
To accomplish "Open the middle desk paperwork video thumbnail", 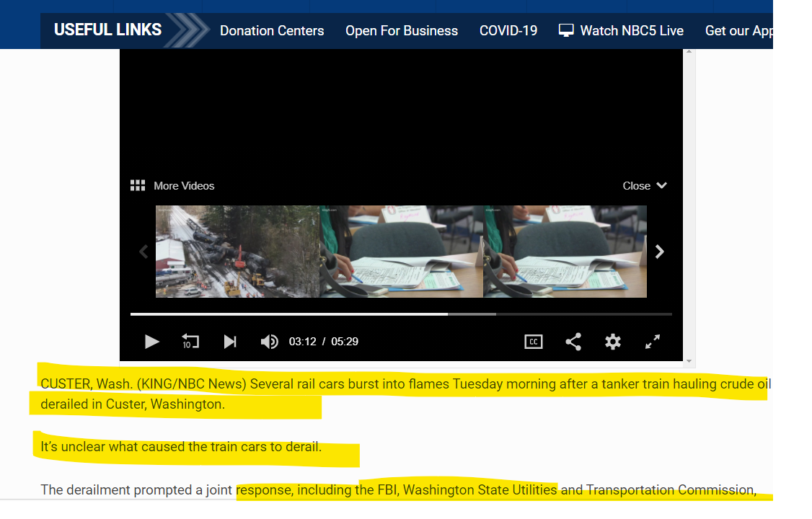I will [402, 252].
